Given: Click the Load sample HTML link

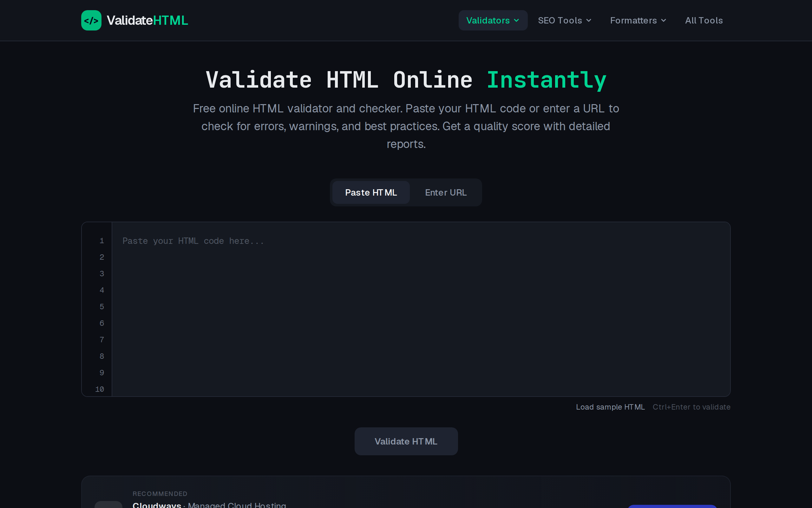Looking at the screenshot, I should point(610,407).
